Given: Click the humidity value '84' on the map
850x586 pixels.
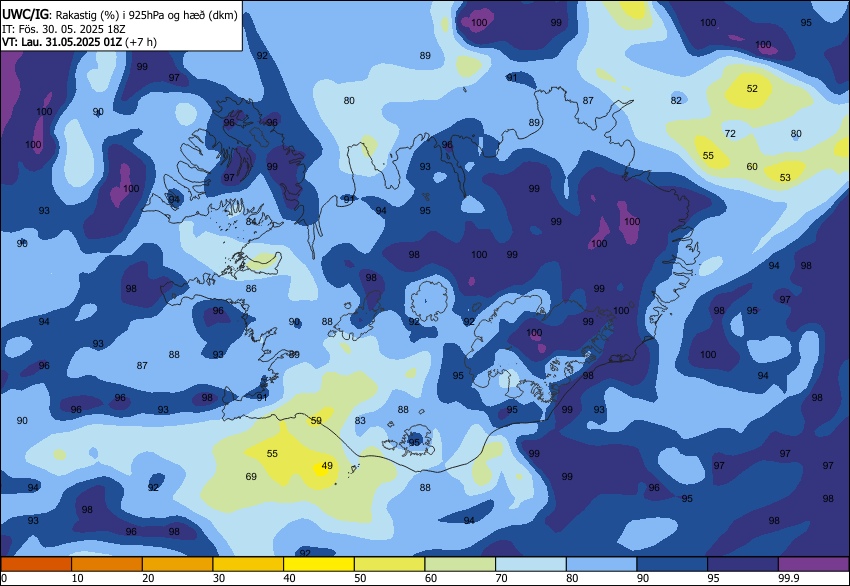Looking at the screenshot, I should 251,221.
